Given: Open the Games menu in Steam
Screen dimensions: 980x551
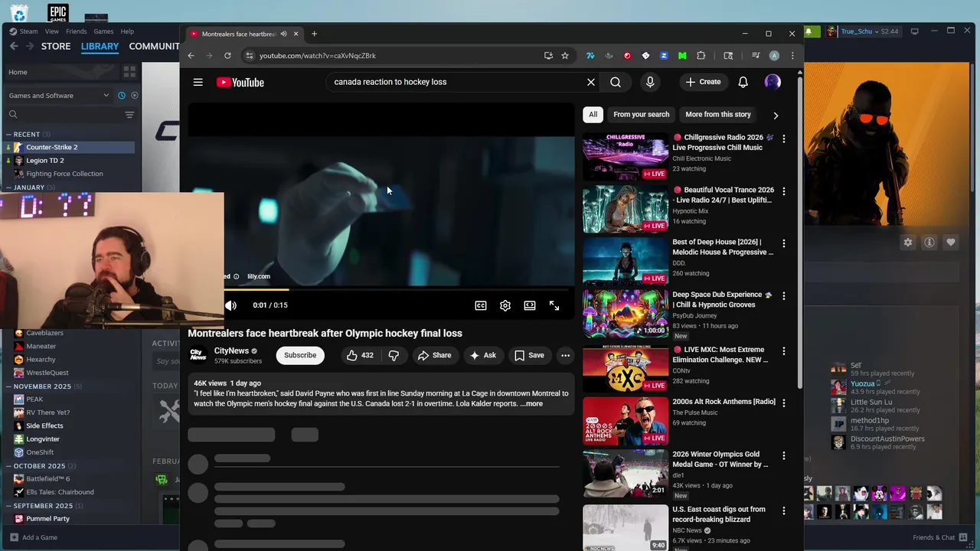Looking at the screenshot, I should point(103,31).
